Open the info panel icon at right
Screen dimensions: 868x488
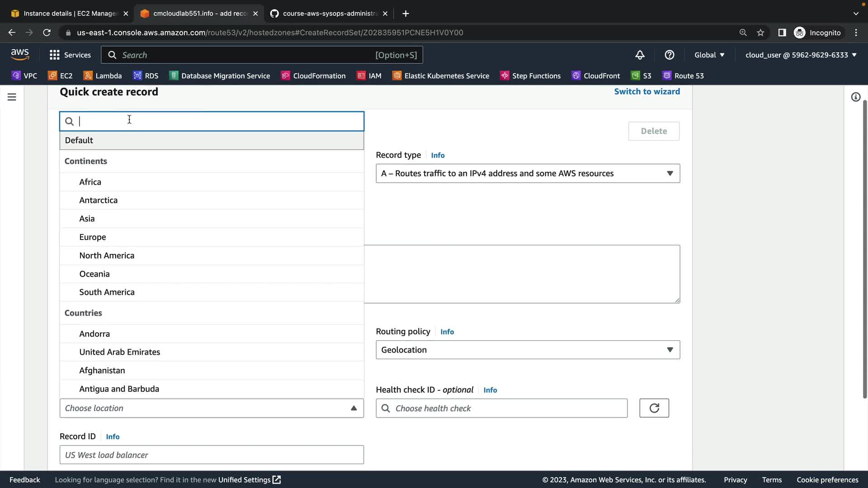855,97
